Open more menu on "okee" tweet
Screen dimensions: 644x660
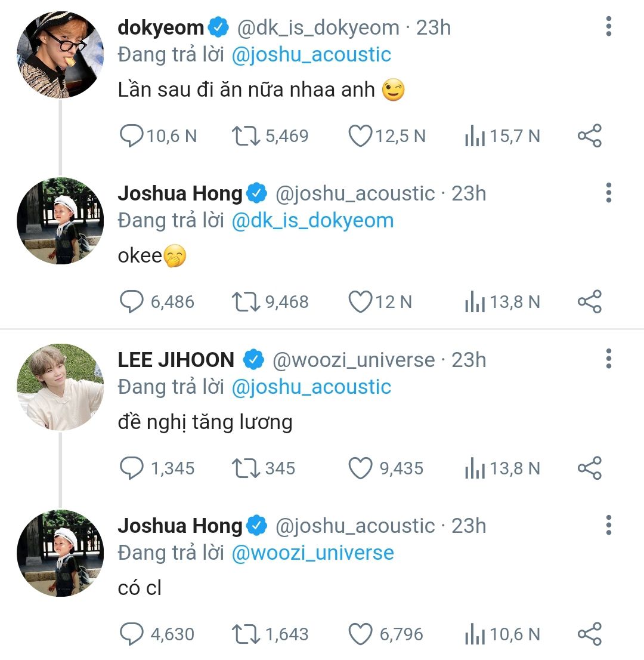point(608,193)
